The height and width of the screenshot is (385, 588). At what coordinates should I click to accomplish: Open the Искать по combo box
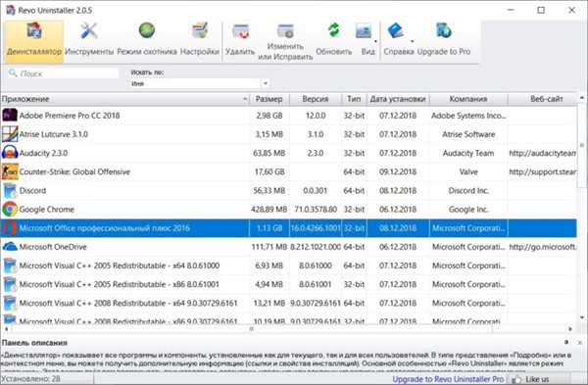pos(200,83)
